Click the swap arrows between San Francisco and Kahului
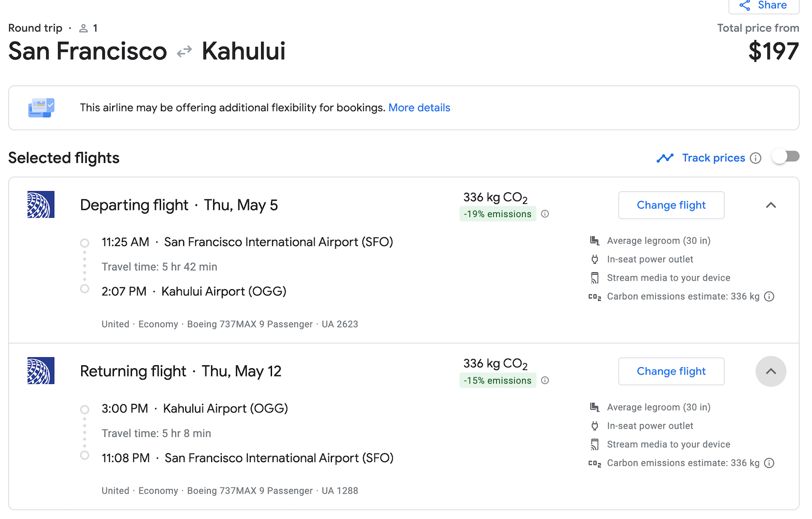The image size is (812, 519). tap(185, 51)
